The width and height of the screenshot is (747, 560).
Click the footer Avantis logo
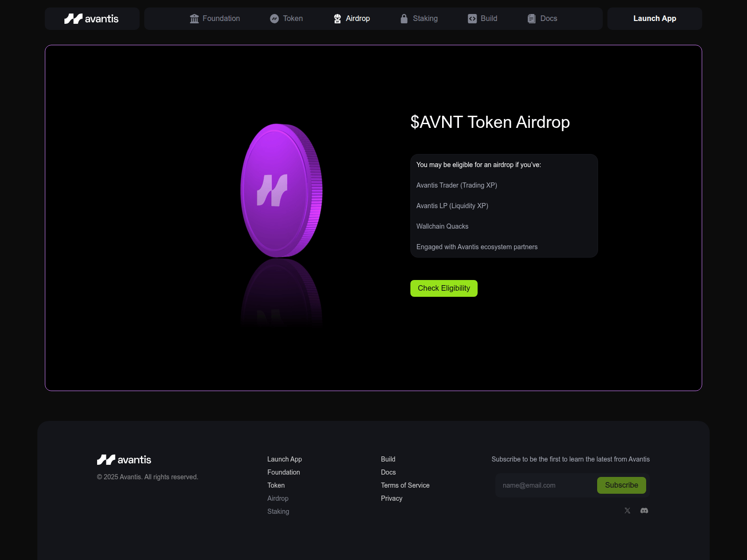[x=124, y=460]
